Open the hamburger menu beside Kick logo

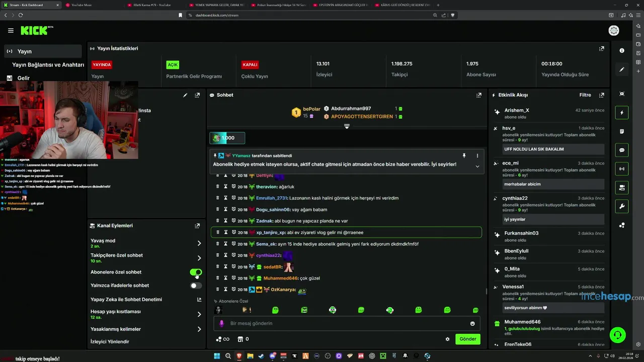(11, 31)
